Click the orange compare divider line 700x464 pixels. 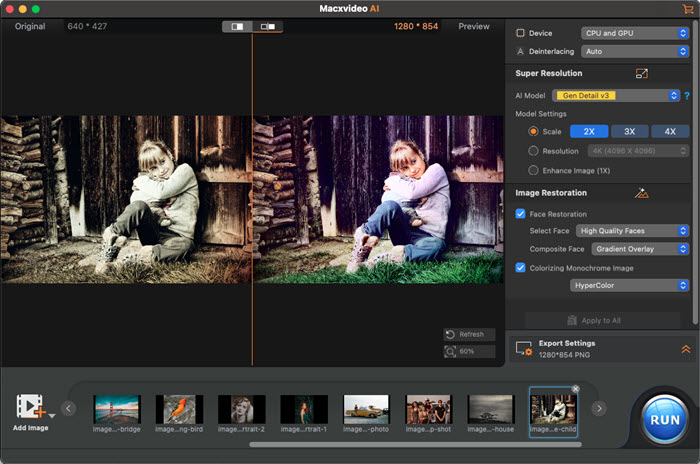[x=252, y=200]
